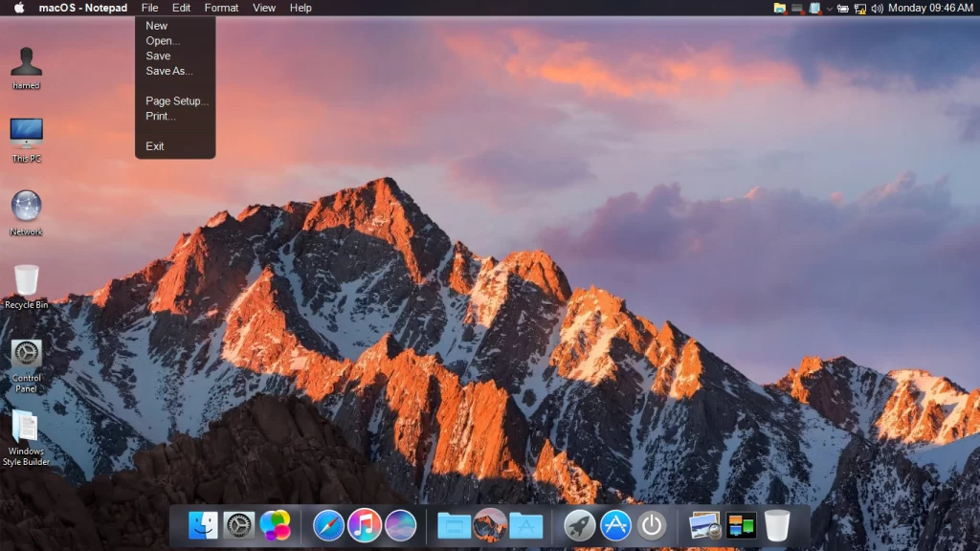Click the Apple logo menu
980x551 pixels.
click(19, 8)
